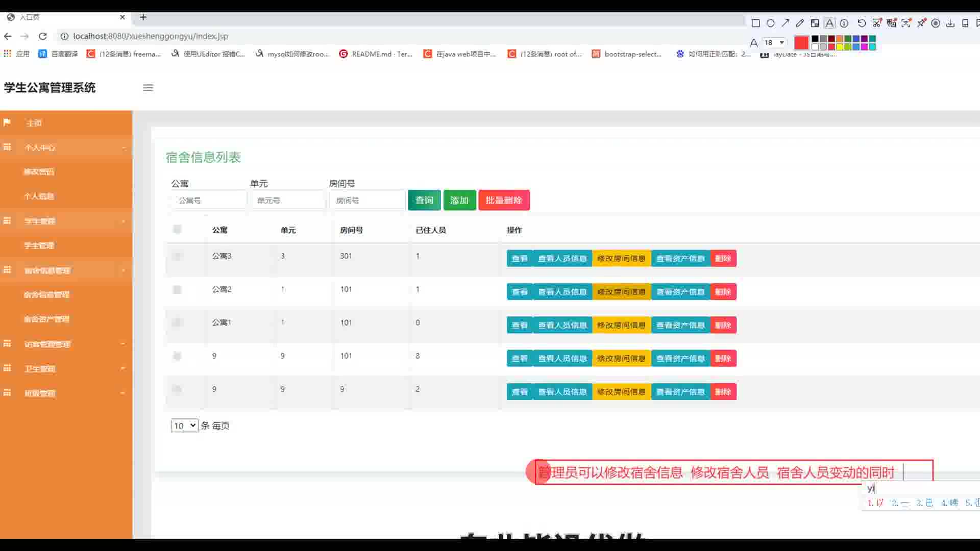Open the 10 per page dropdown
The height and width of the screenshot is (551, 980).
184,425
